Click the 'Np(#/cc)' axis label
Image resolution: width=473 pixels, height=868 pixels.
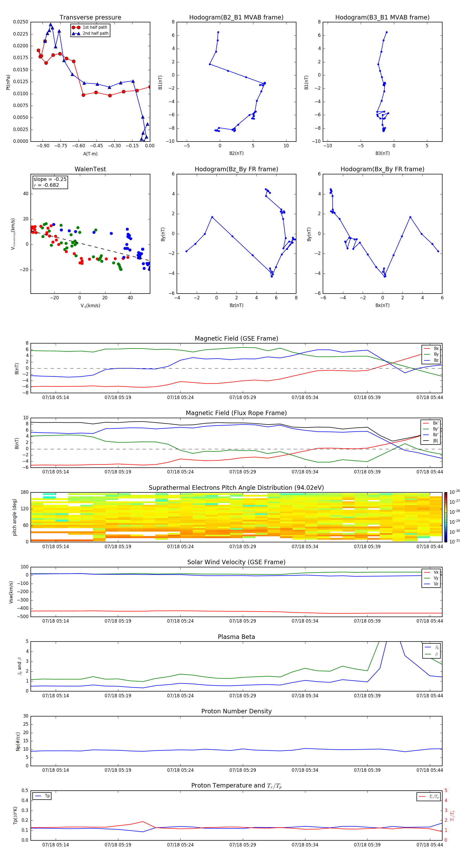coord(18,741)
